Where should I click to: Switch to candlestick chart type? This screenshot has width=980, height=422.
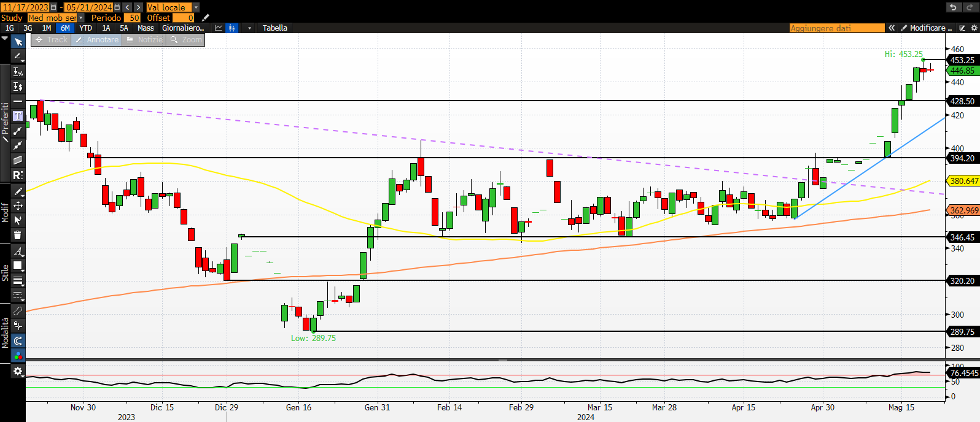point(232,28)
